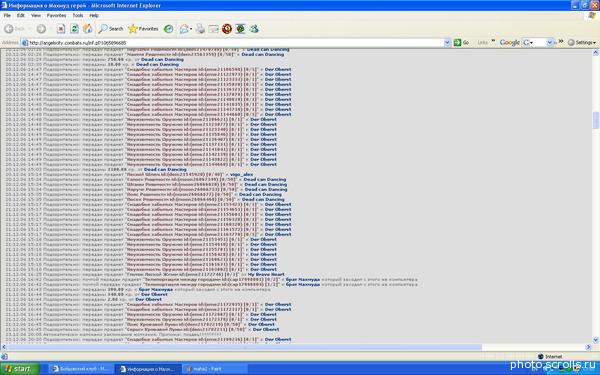Click the page icon in the title bar
Screen dimensions: 600x375
4,5
